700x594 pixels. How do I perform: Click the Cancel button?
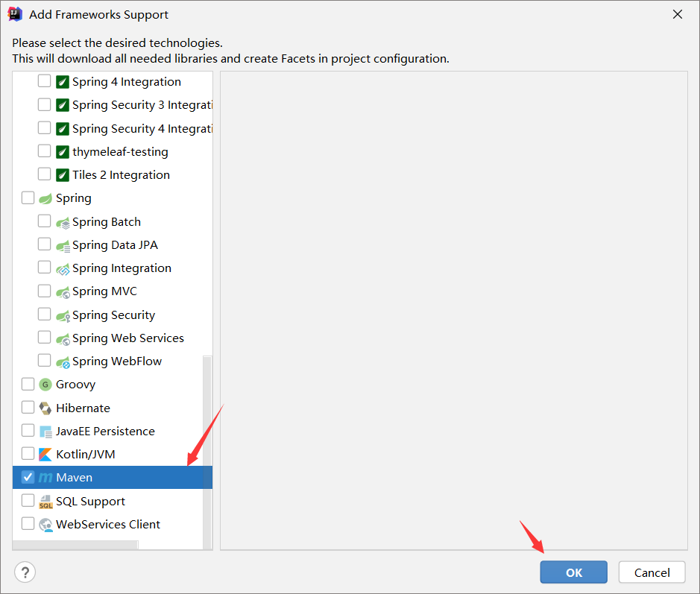pyautogui.click(x=652, y=572)
